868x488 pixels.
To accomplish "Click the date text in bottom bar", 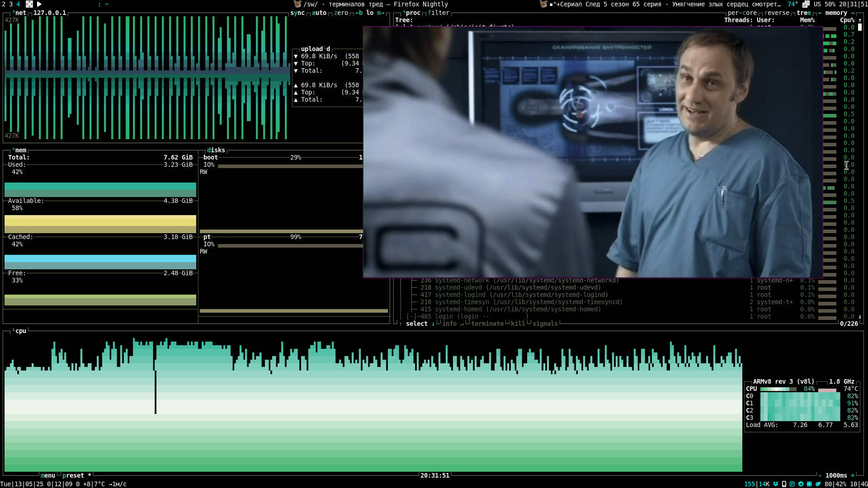I will tap(23, 484).
